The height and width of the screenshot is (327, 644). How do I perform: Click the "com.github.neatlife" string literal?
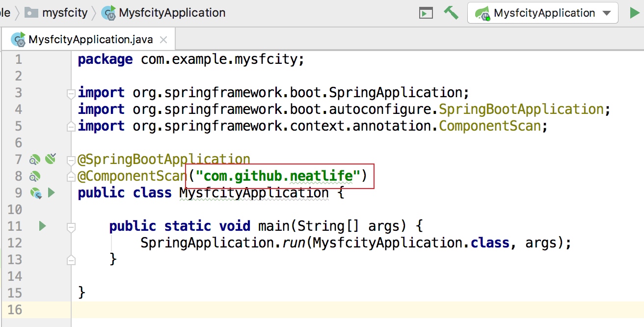[278, 176]
